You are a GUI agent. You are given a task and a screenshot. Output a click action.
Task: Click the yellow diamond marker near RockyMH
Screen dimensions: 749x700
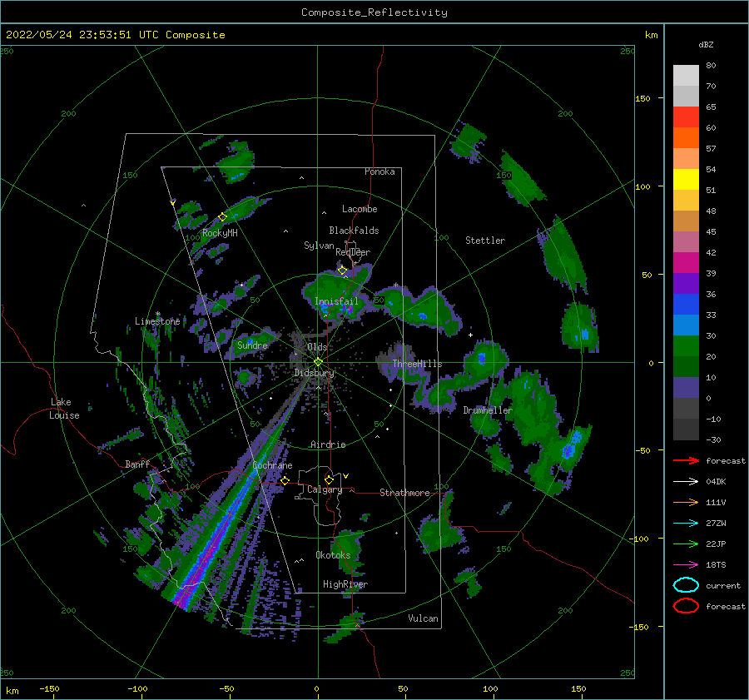(x=222, y=217)
